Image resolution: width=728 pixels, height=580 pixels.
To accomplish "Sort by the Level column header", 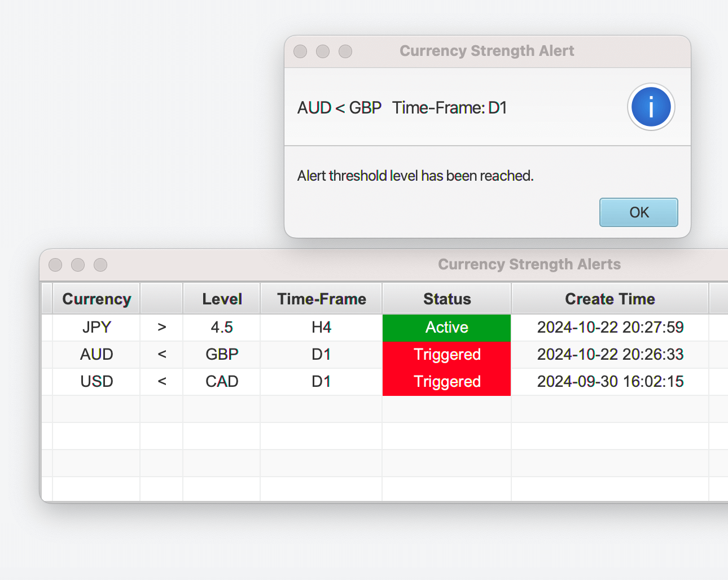I will click(x=221, y=299).
